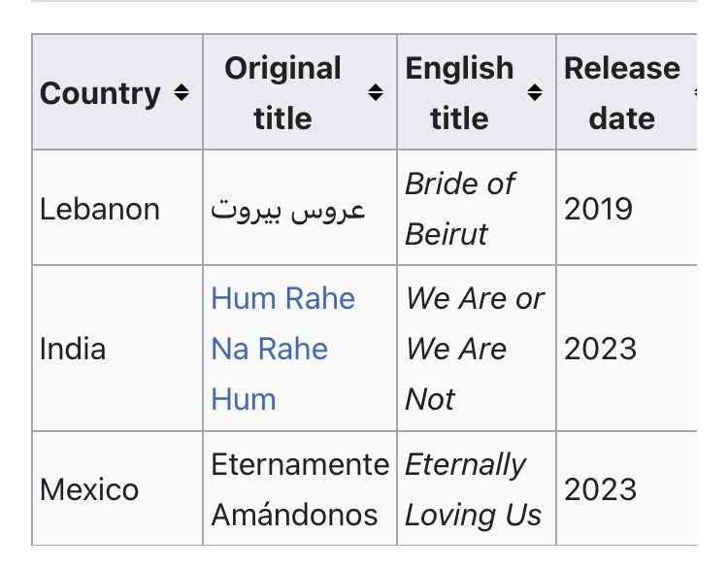
Task: Click the 2019 release date cell
Action: (598, 209)
